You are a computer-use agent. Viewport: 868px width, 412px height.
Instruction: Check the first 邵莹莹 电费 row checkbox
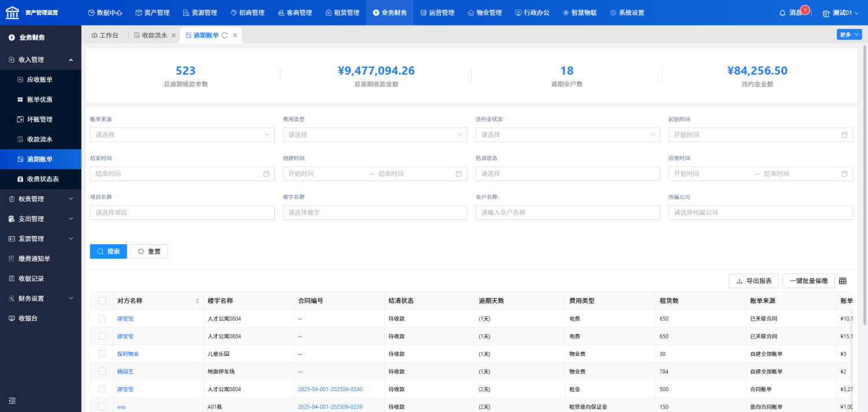102,318
